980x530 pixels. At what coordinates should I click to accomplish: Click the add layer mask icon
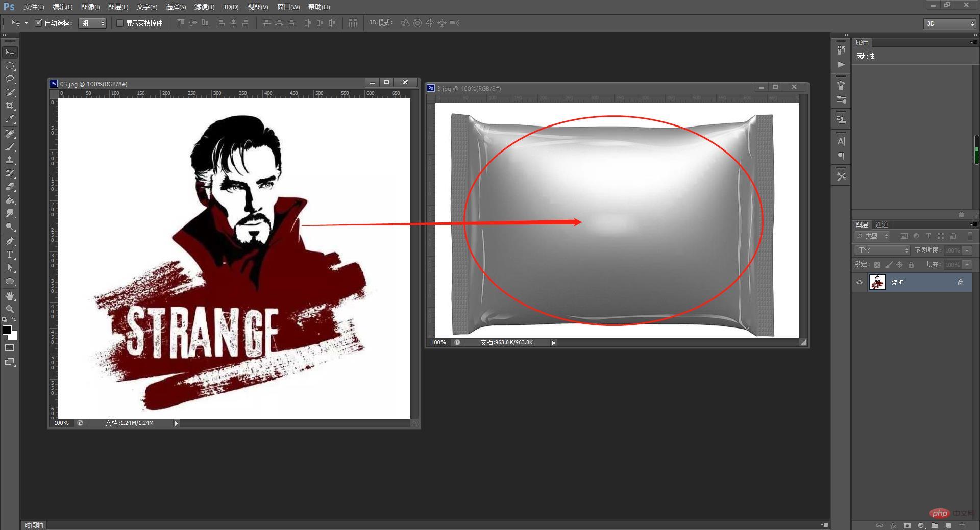click(x=907, y=525)
